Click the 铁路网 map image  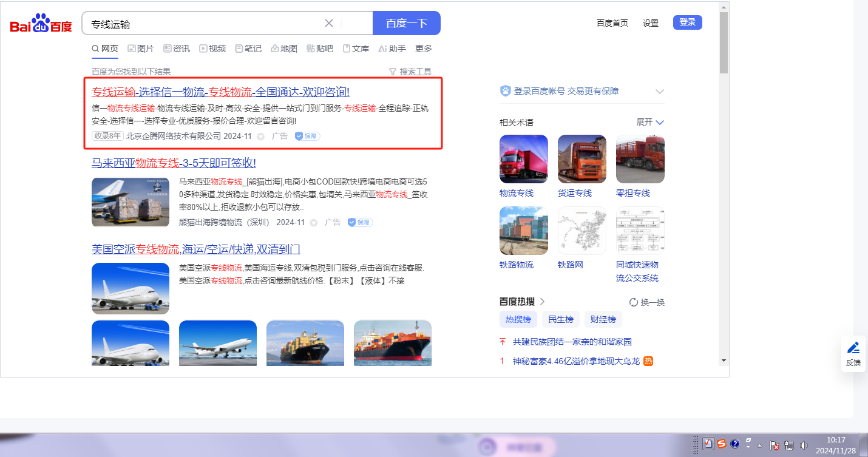click(x=582, y=231)
